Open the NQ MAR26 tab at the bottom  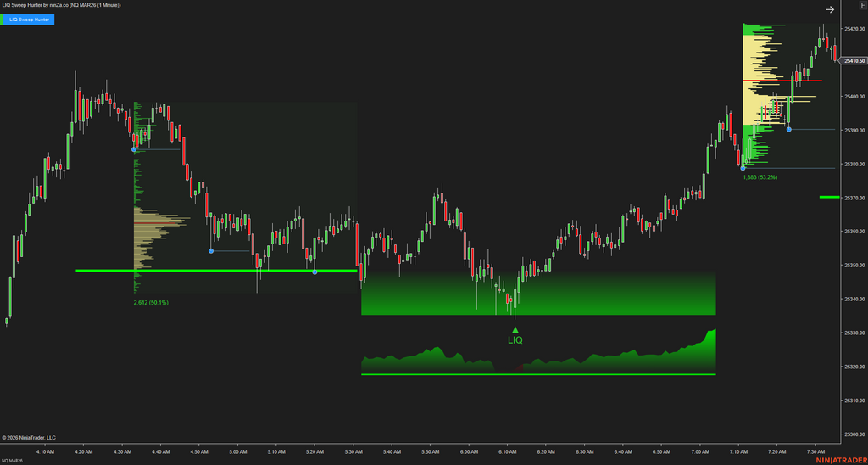(x=12, y=461)
